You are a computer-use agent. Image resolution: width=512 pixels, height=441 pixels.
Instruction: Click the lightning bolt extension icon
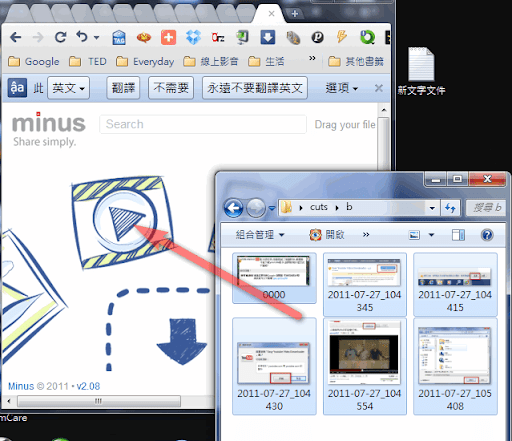(x=342, y=37)
